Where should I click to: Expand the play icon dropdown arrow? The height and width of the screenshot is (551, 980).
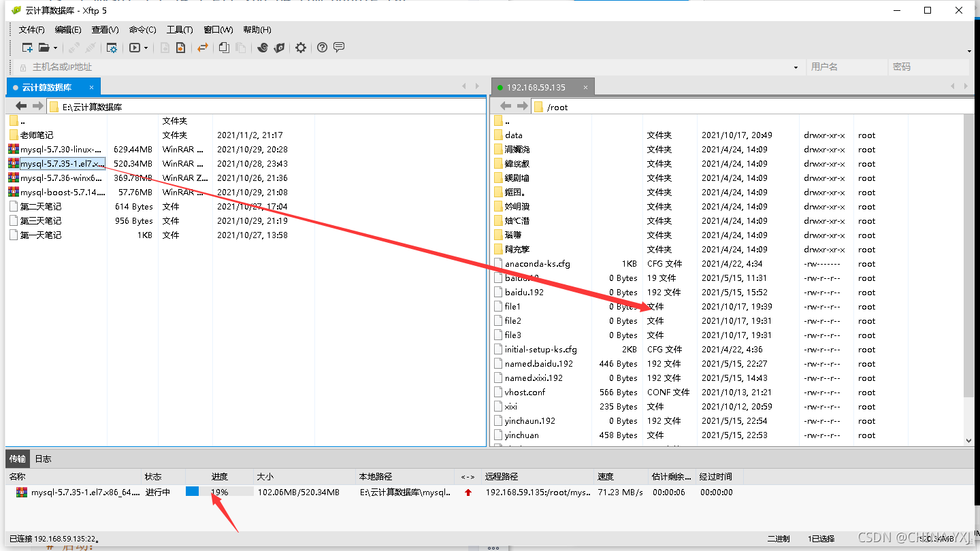pos(146,48)
